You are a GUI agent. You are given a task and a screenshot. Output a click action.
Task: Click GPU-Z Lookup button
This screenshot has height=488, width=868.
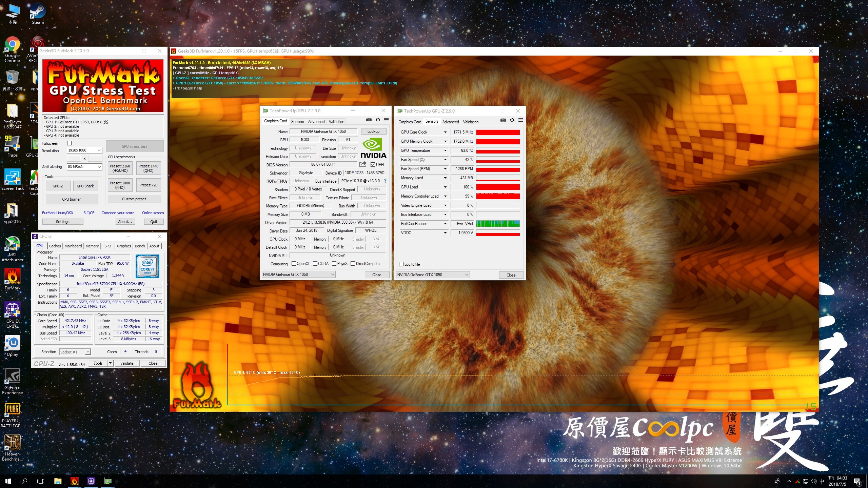click(373, 131)
